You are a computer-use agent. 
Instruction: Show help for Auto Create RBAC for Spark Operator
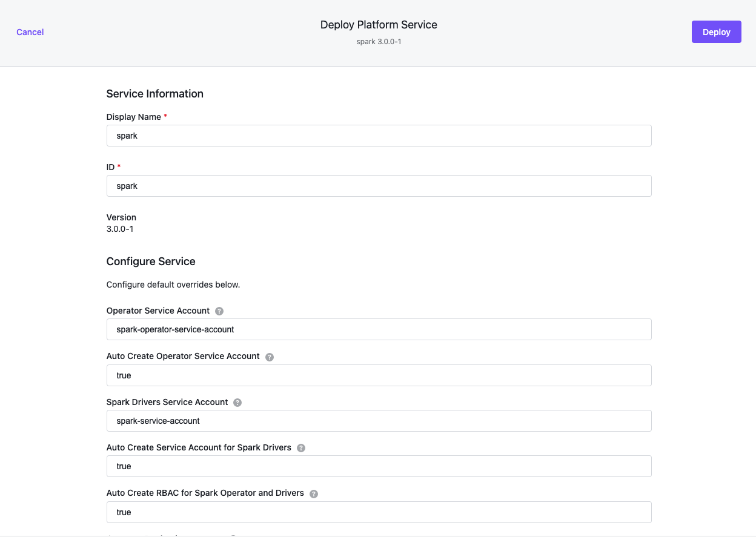314,494
